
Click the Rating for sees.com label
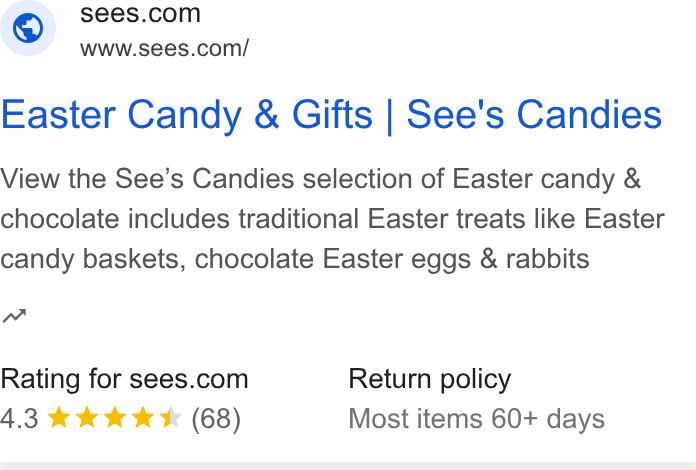[x=124, y=379]
